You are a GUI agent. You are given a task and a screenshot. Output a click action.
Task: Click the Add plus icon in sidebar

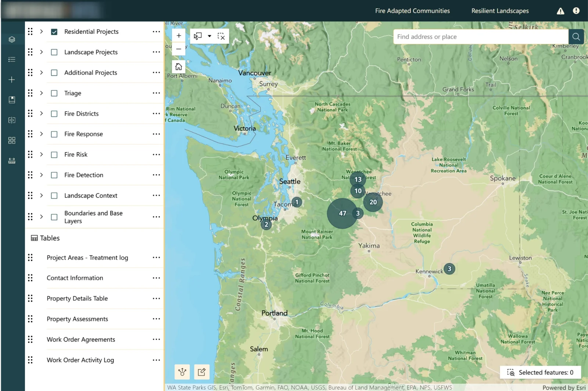[x=12, y=80]
